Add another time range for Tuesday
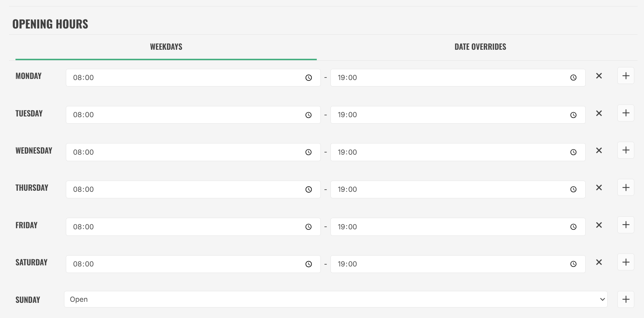The image size is (644, 318). point(626,113)
